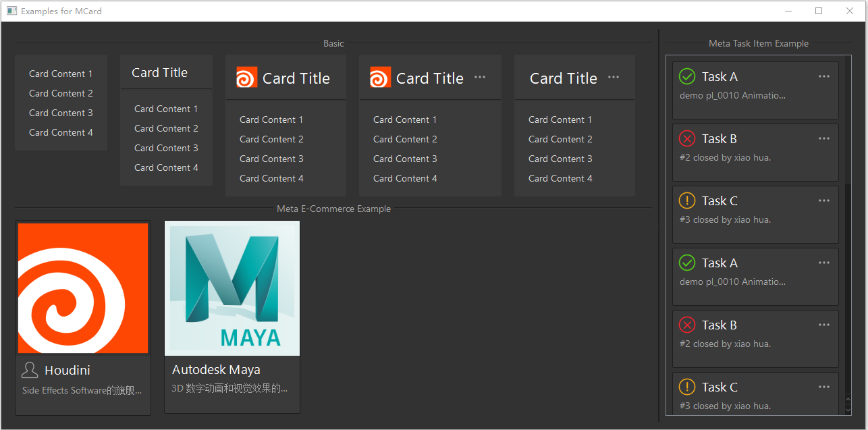Open the ellipsis menu of the topmost Task A

pyautogui.click(x=824, y=76)
